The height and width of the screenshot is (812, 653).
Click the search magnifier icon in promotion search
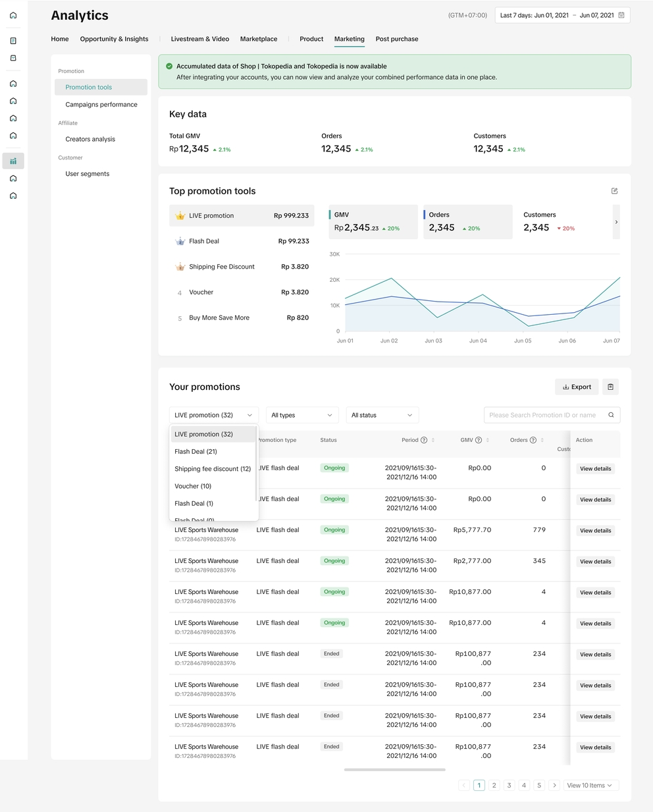point(611,415)
